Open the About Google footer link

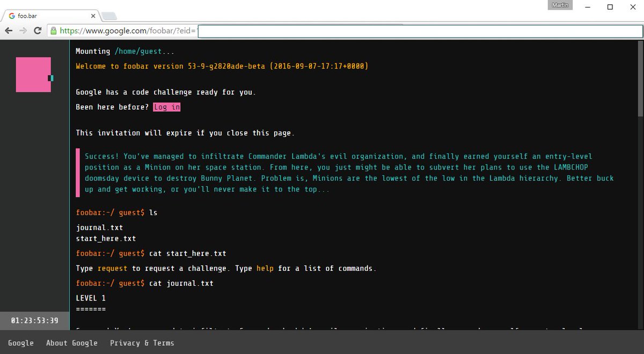pyautogui.click(x=72, y=343)
